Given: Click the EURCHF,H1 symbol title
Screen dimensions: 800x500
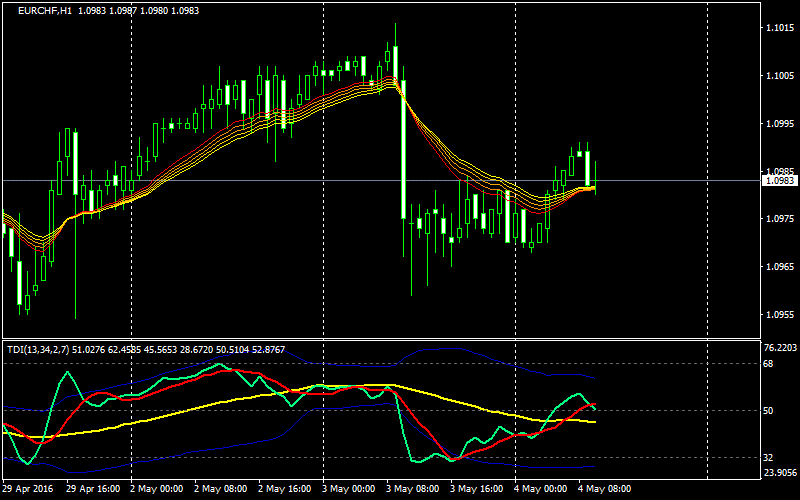Looking at the screenshot, I should [x=45, y=10].
